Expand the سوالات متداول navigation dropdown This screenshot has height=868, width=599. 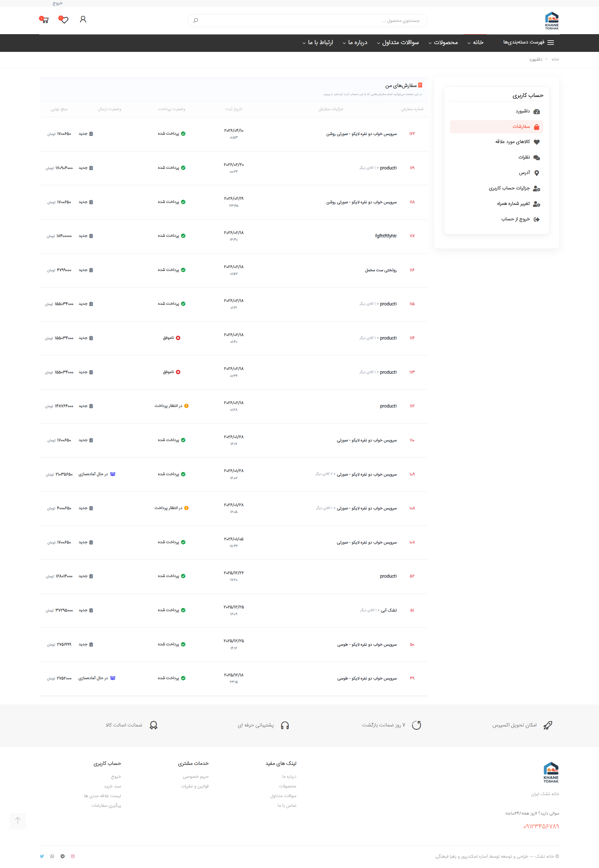tap(398, 43)
